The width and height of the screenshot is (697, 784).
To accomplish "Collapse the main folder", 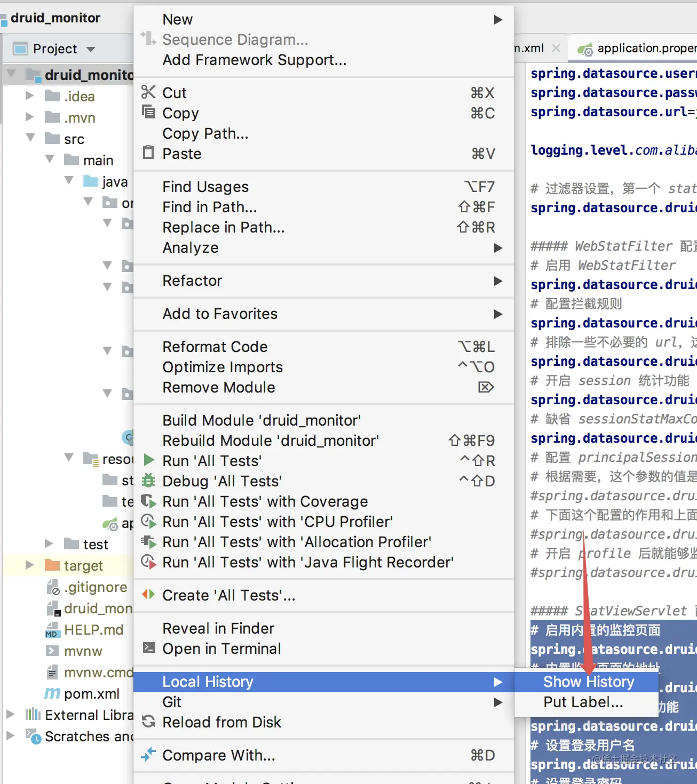I will pyautogui.click(x=50, y=159).
